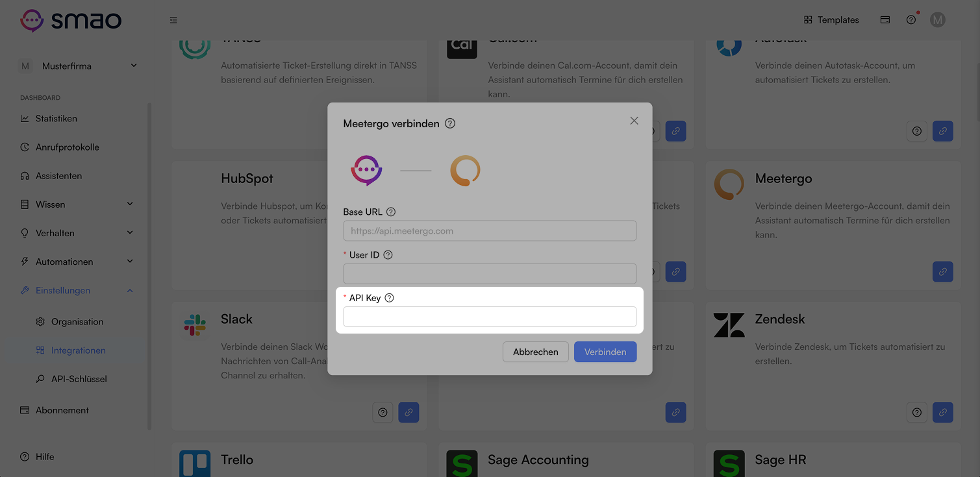Focus the User ID input field

pos(490,274)
